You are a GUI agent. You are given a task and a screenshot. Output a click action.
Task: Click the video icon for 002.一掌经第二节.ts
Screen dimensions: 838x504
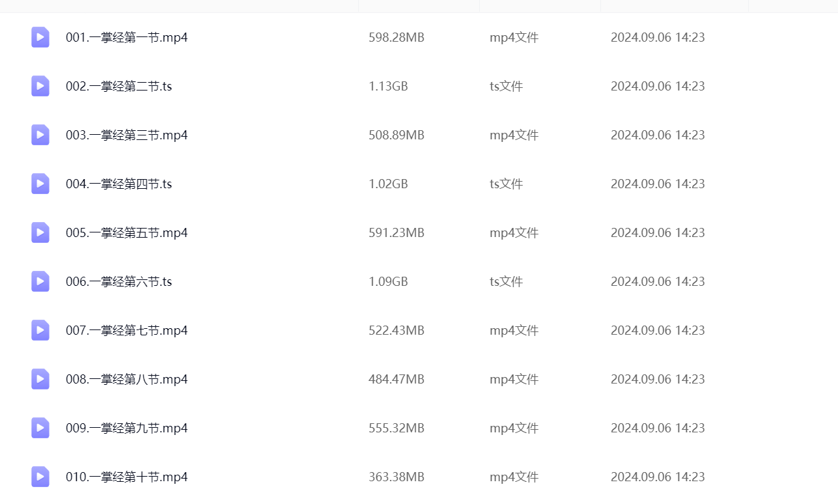(x=40, y=86)
